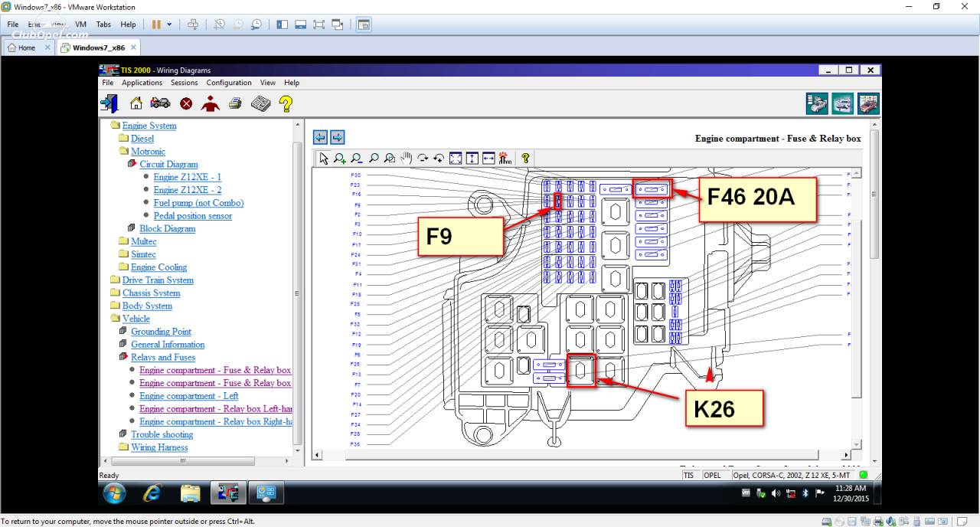Collapse the Engine System folder

pyautogui.click(x=115, y=126)
